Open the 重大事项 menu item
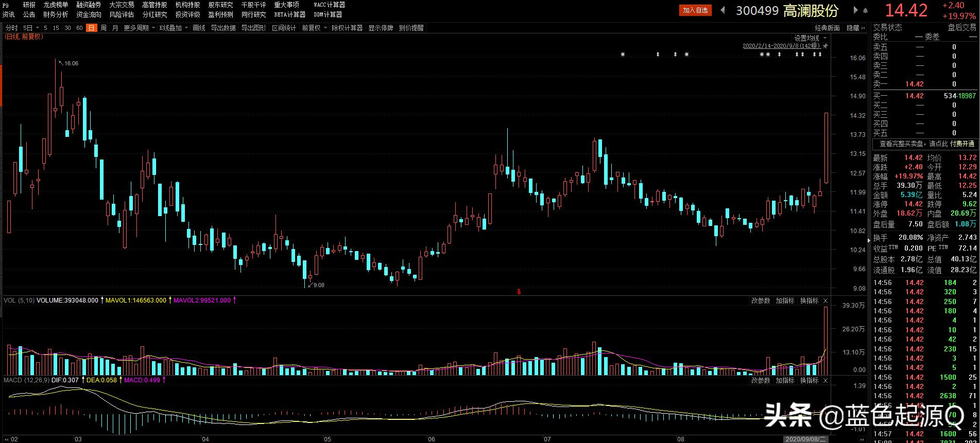The image size is (980, 443). coord(286,5)
